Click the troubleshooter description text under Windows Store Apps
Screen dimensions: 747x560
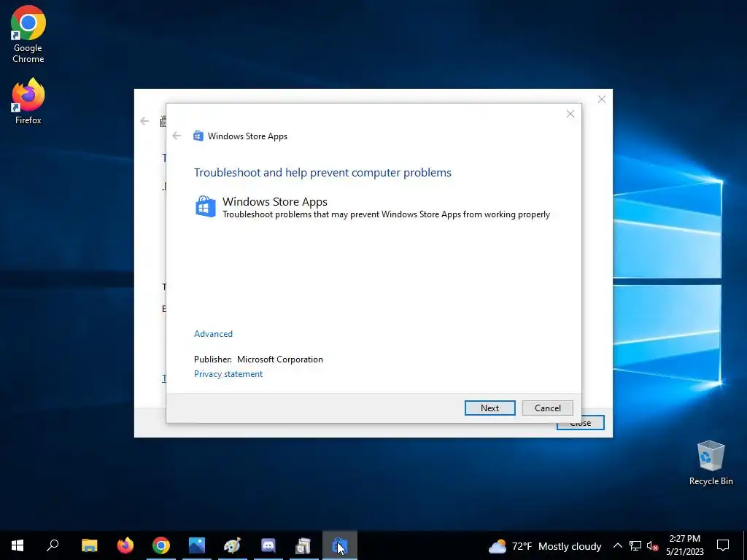click(386, 215)
